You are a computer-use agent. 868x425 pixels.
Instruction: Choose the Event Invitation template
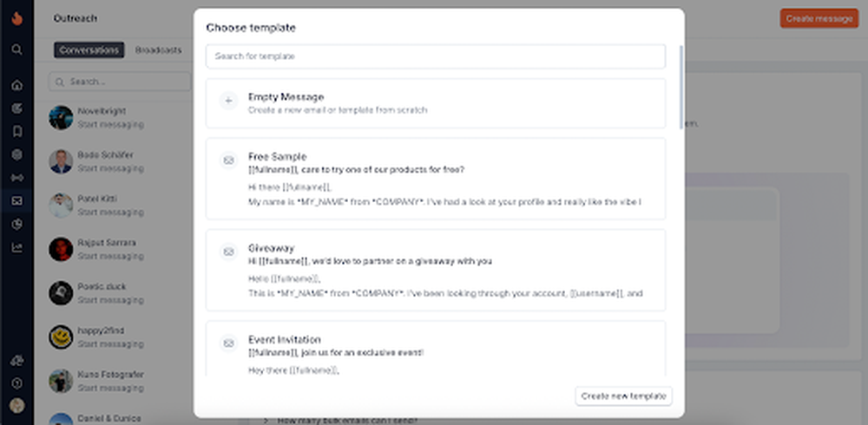click(436, 349)
